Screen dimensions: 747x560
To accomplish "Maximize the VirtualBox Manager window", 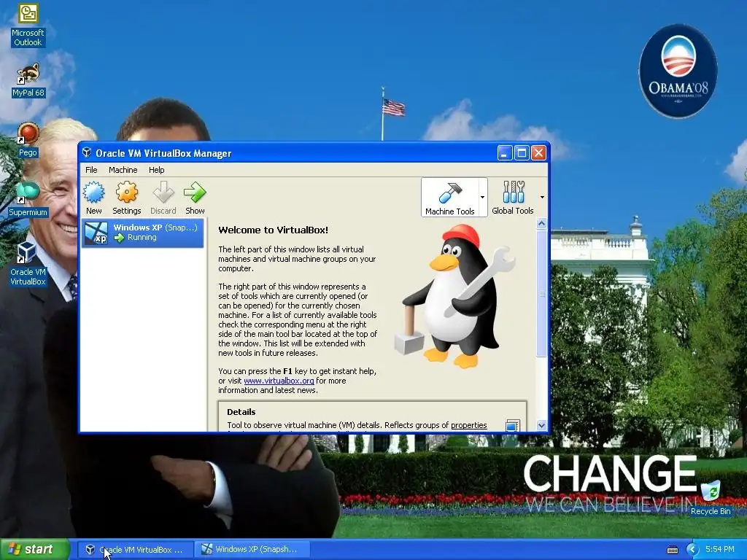I will [x=522, y=153].
